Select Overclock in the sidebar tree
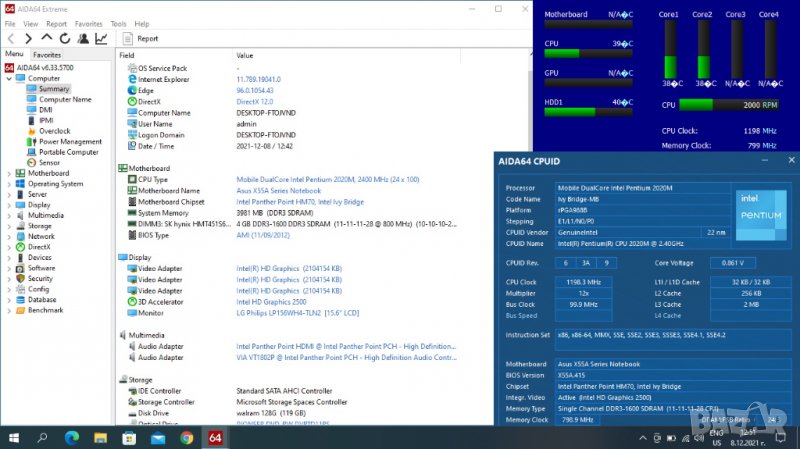Screen dimensions: 800x449 [54, 131]
